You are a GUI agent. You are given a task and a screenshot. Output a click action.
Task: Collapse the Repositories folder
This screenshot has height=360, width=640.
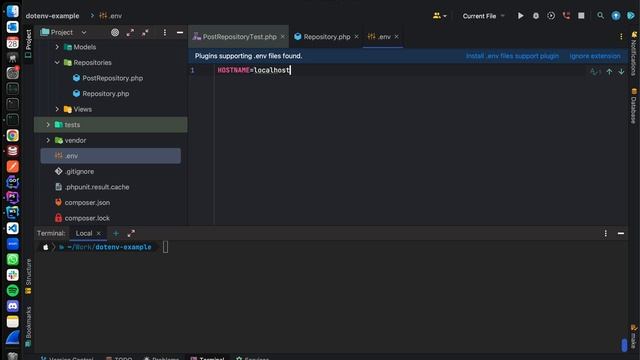click(x=57, y=62)
